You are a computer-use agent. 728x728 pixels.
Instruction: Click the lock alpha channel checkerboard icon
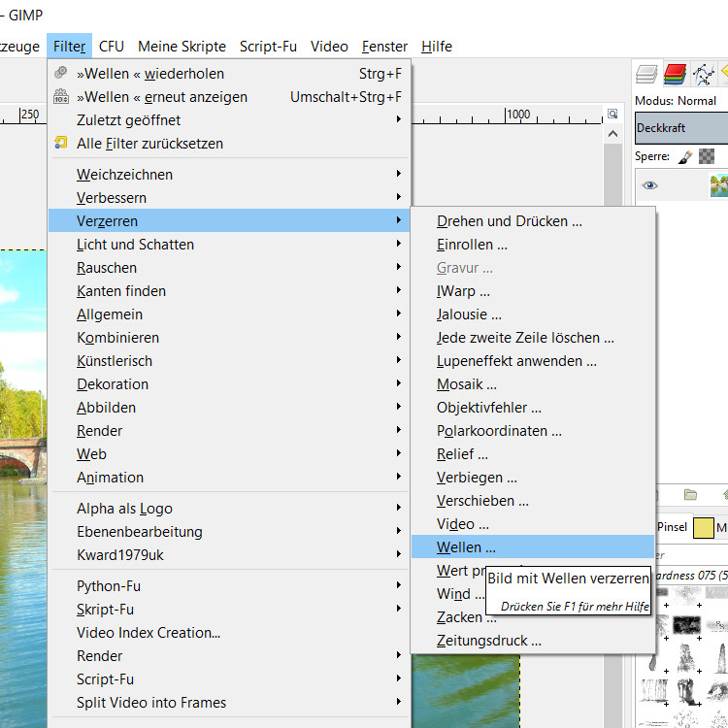point(707,156)
